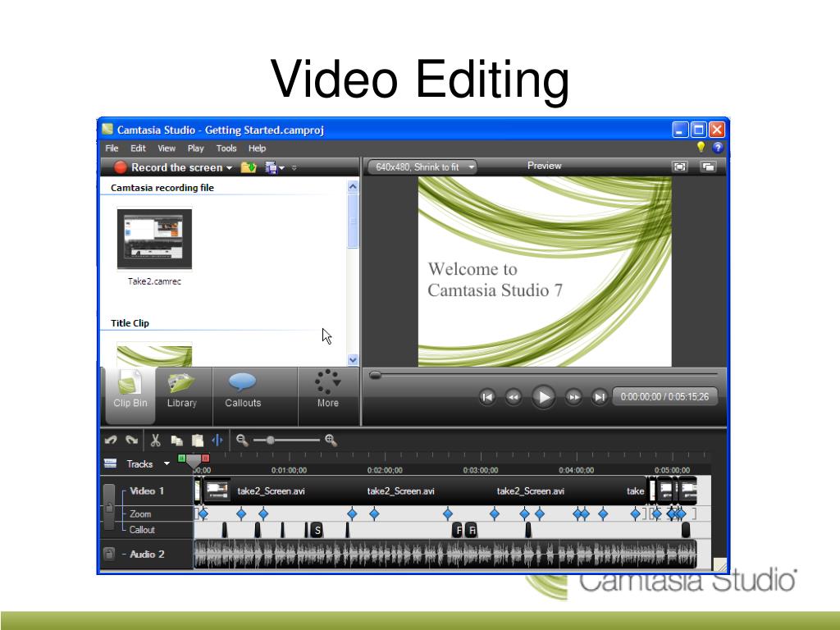840x630 pixels.
Task: Open the Tools menu
Action: click(x=226, y=148)
